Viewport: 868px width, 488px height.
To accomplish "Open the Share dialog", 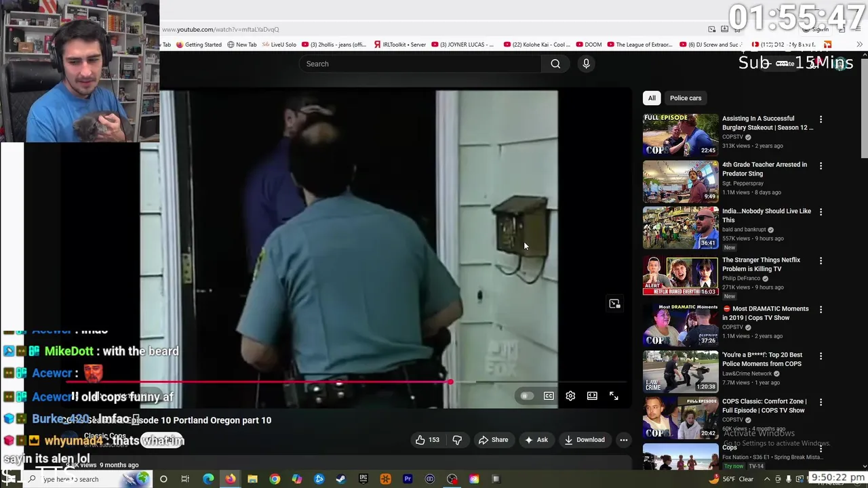I will 493,440.
